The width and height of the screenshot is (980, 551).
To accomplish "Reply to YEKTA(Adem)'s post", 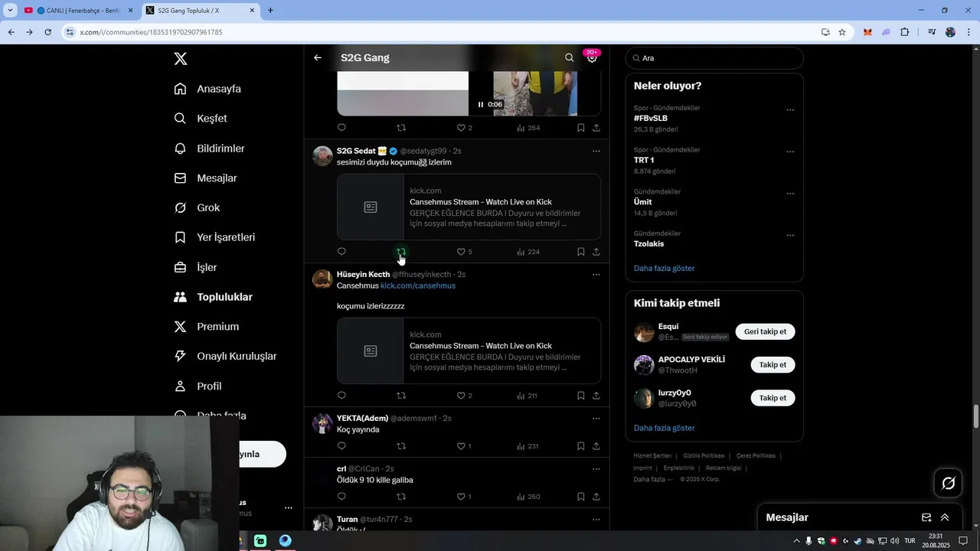I will point(341,446).
